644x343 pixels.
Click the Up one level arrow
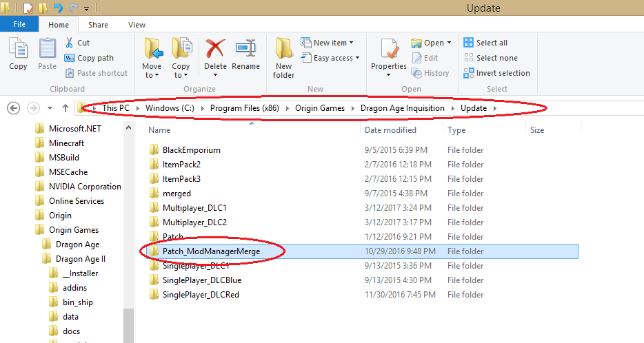[66, 108]
